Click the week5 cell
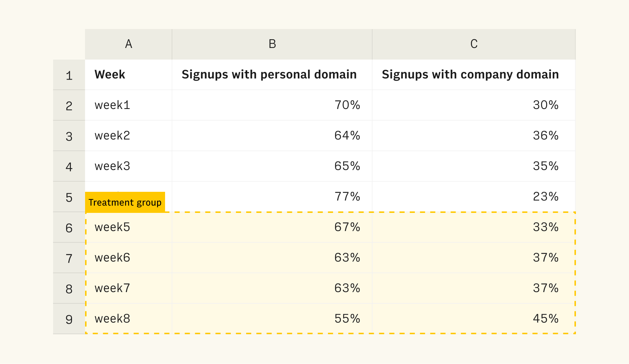Viewport: 629px width, 364px height. click(128, 227)
